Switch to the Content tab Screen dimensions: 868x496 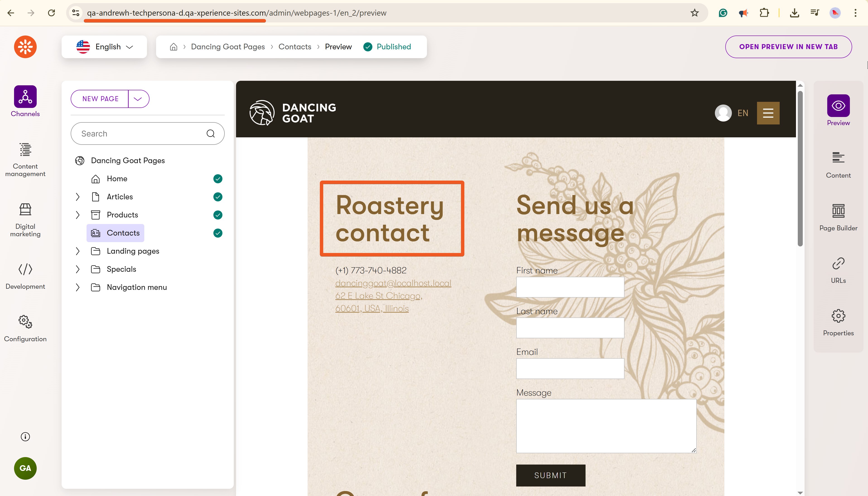point(838,165)
